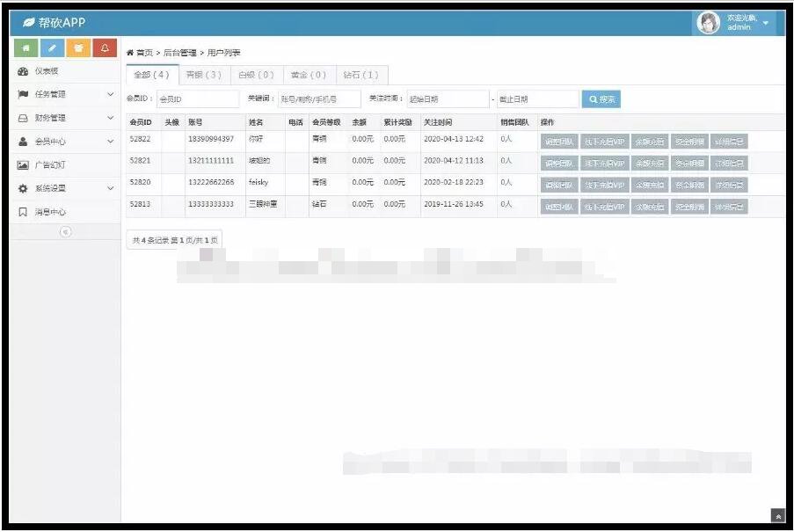Click account number 13211111111

click(x=211, y=160)
